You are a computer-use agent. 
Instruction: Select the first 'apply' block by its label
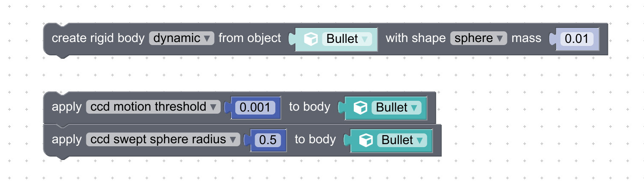[x=67, y=107]
